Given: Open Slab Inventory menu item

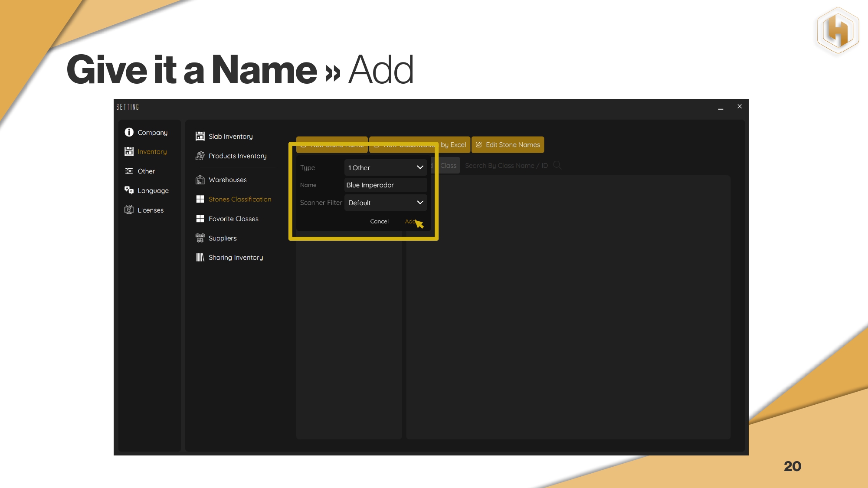Looking at the screenshot, I should 230,136.
